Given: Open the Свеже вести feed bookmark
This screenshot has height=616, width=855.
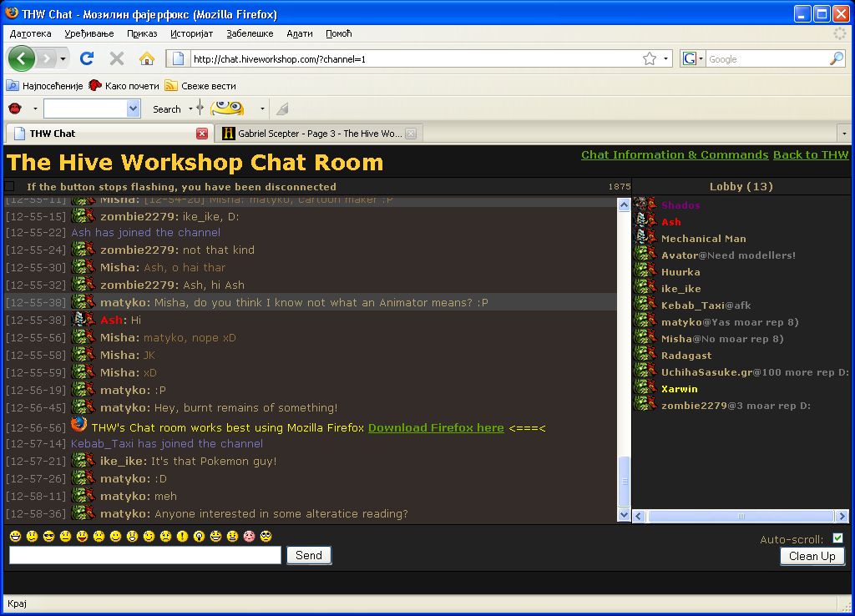Looking at the screenshot, I should [200, 86].
